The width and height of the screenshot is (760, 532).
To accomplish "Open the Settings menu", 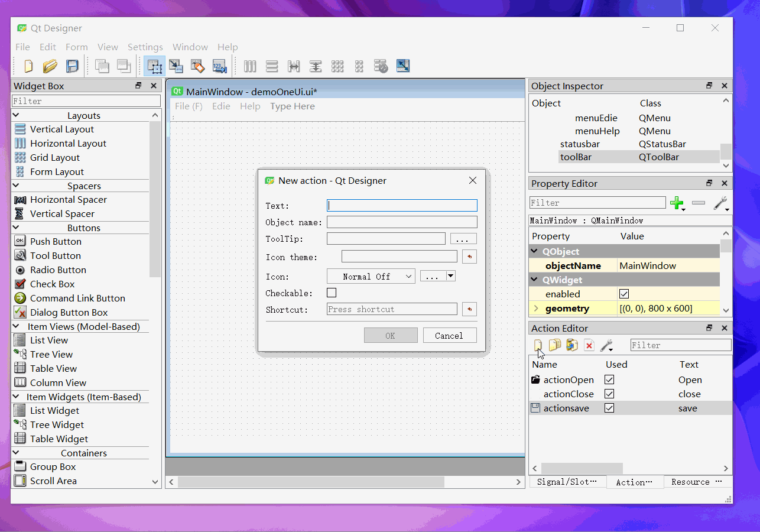I will coord(145,47).
